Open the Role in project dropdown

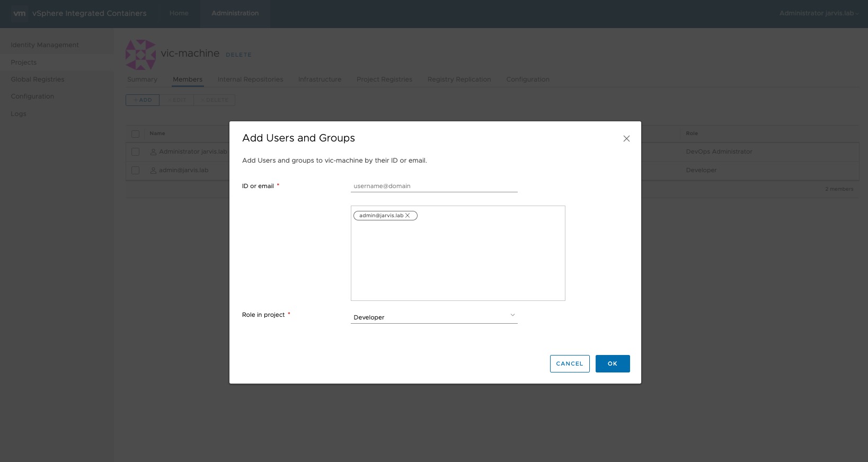tap(434, 317)
